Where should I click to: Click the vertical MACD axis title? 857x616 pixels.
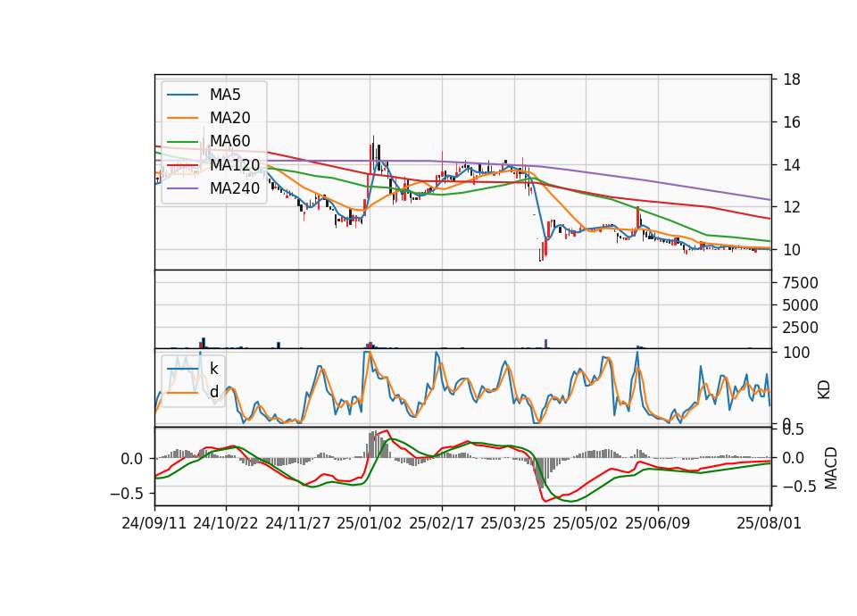tap(830, 468)
